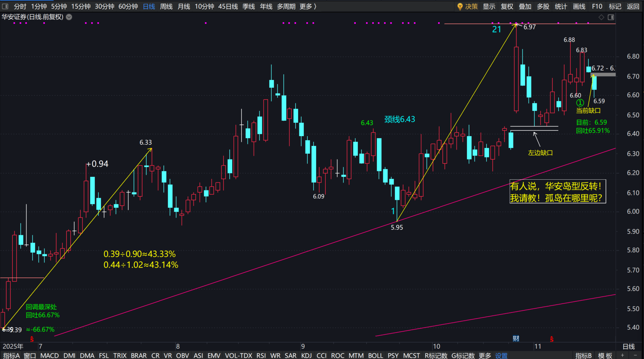Apply the TRIX indicator

click(120, 355)
